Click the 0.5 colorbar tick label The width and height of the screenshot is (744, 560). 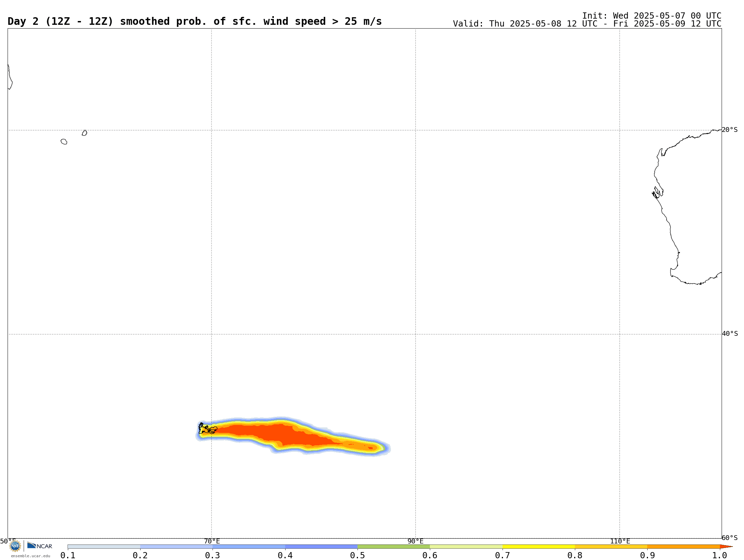358,555
